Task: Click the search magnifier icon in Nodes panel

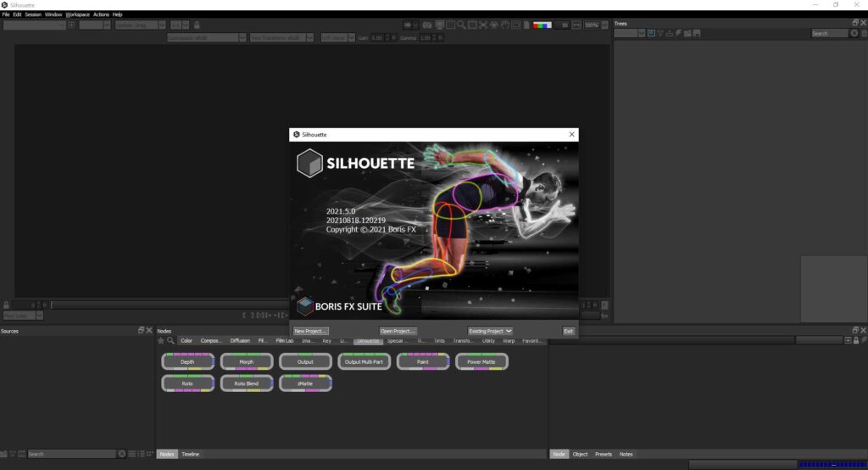Action: click(170, 341)
